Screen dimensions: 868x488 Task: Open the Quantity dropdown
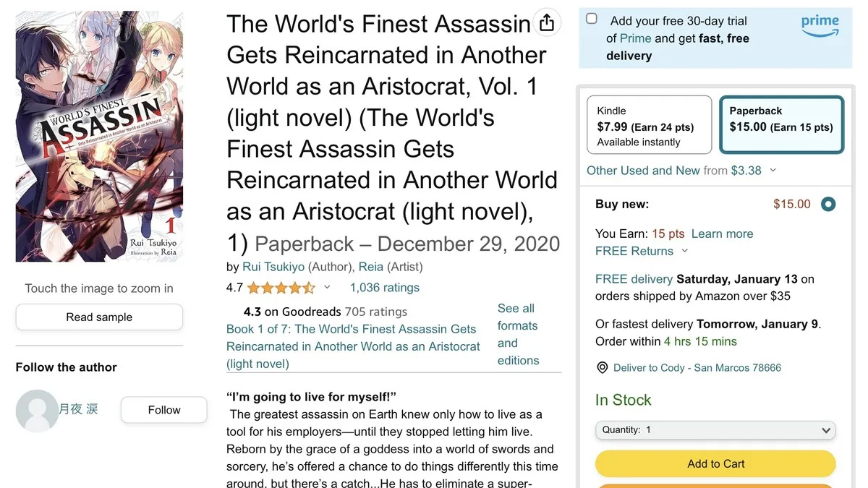[715, 430]
